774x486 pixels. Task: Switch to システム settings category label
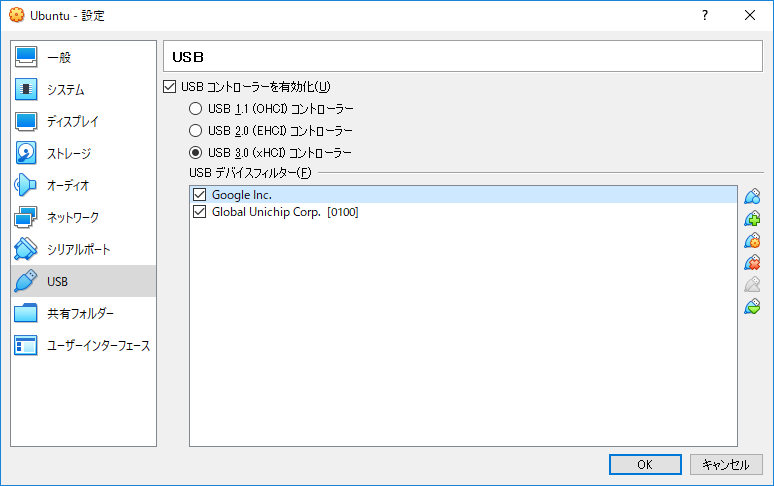[x=66, y=89]
